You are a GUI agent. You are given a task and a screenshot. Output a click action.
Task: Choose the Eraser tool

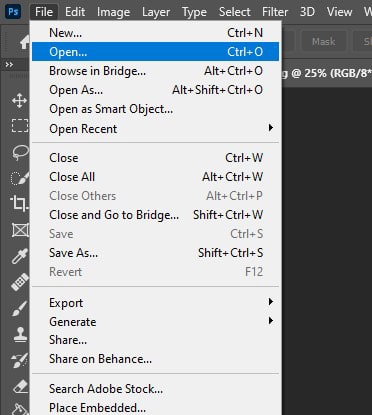[21, 387]
